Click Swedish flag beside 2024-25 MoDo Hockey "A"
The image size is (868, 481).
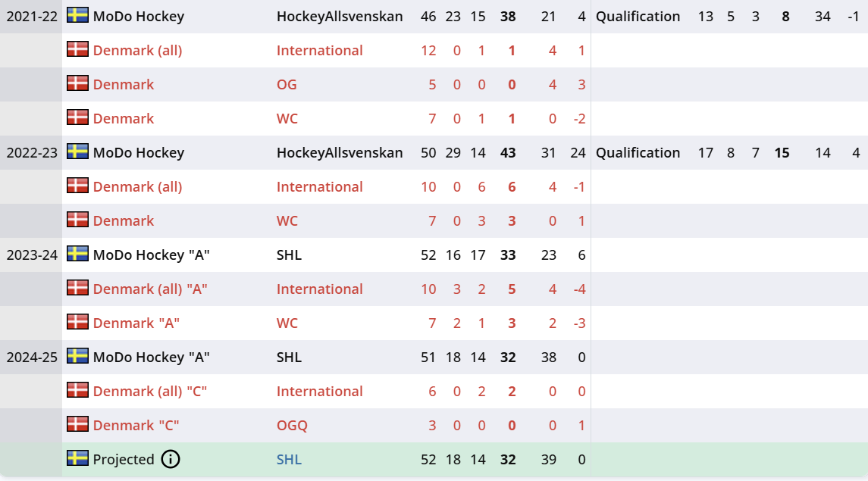[77, 356]
